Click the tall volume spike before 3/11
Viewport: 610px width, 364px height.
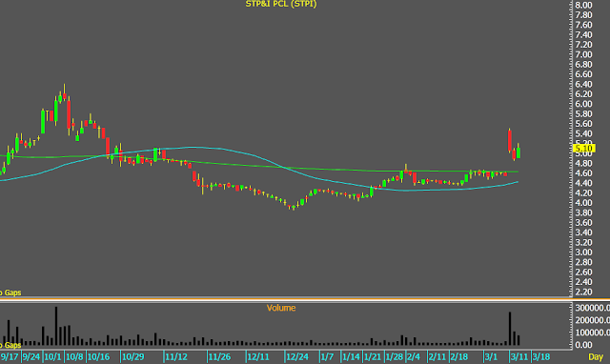(510, 329)
